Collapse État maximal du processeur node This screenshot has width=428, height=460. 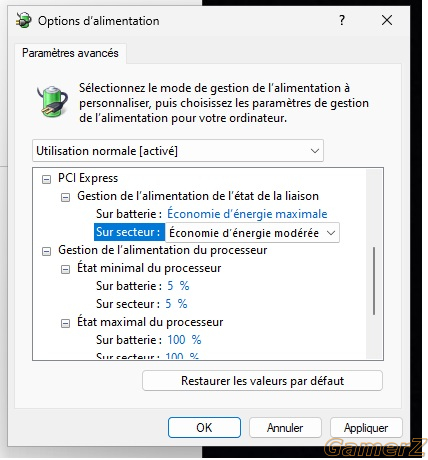[65, 324]
